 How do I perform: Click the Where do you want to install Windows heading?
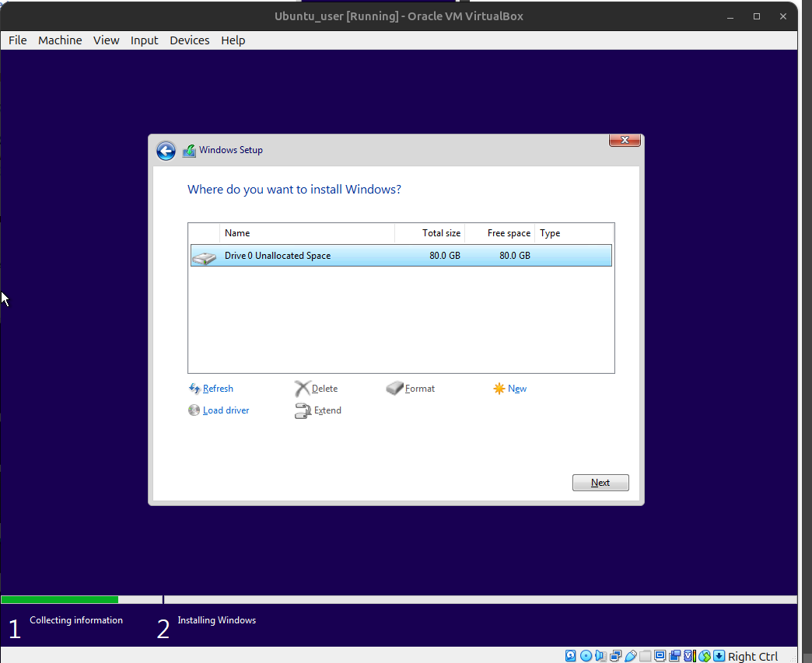[294, 190]
